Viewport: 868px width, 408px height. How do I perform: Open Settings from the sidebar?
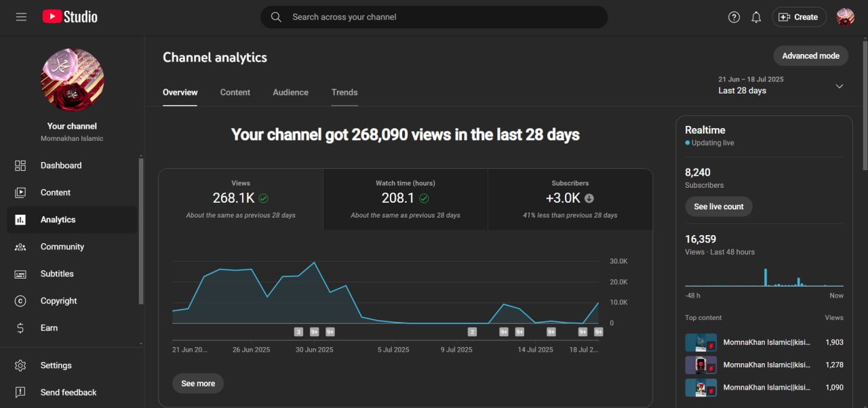click(x=72, y=365)
